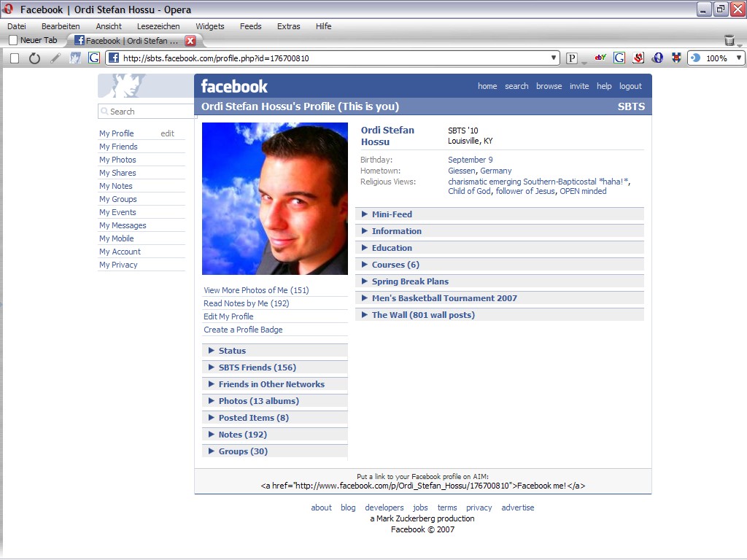Open the Bearbeiten menu
Viewport: 747px width, 560px height.
(x=61, y=26)
